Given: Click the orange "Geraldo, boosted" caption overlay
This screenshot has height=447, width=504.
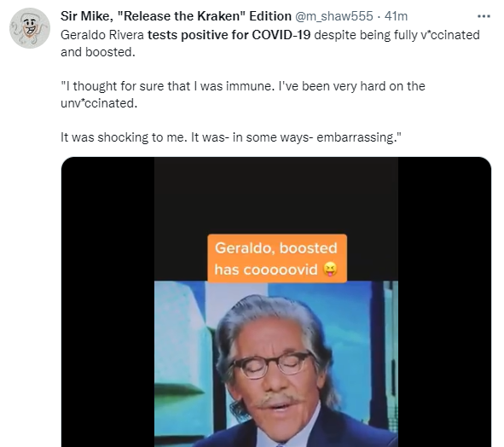Looking at the screenshot, I should [x=277, y=258].
